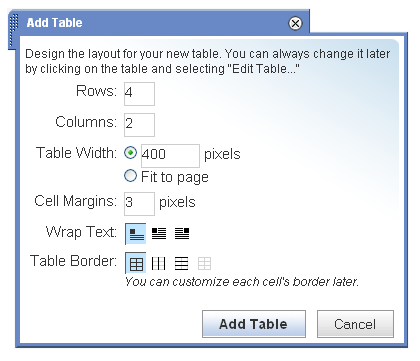Select the vertical-lines-only table border icon

pos(158,264)
